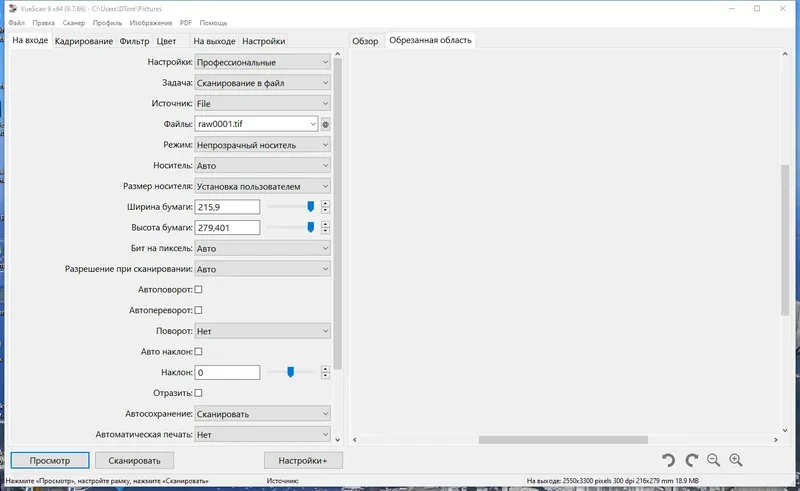Click the Сканировать button
800x491 pixels.
tap(134, 460)
